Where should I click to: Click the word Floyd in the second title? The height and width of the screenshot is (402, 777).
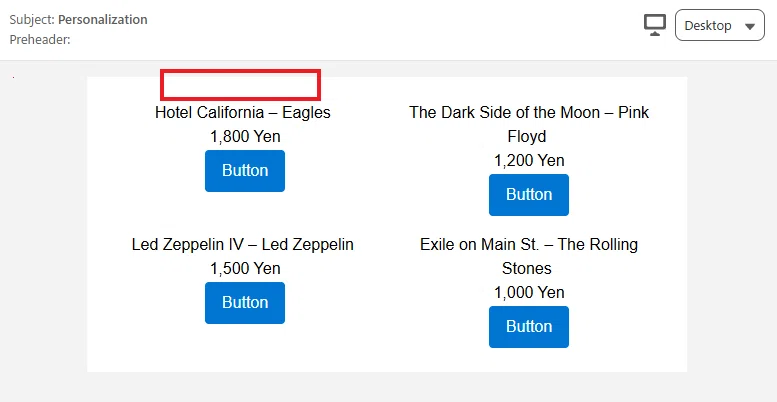coord(527,137)
